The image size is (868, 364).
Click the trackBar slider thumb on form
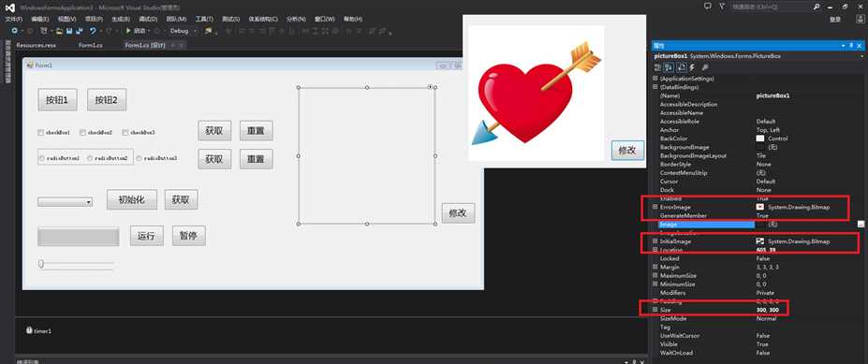[41, 264]
